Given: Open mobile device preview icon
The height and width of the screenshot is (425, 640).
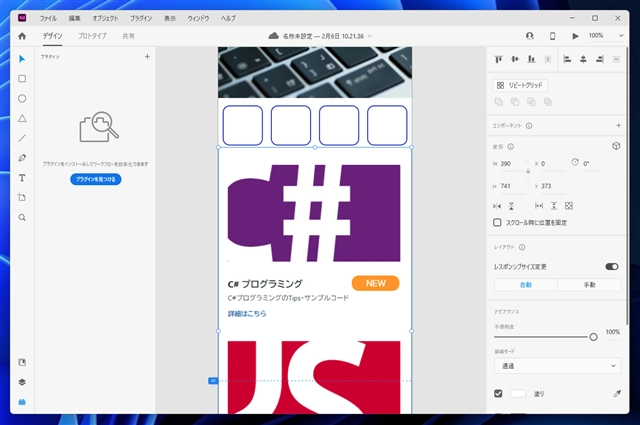Looking at the screenshot, I should [x=552, y=36].
